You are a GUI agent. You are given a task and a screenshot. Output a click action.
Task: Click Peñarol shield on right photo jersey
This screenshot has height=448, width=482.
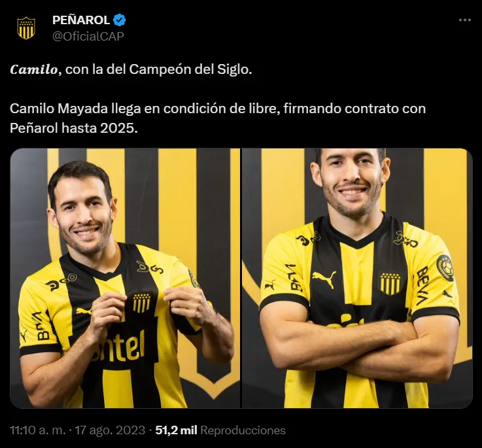[x=390, y=283]
